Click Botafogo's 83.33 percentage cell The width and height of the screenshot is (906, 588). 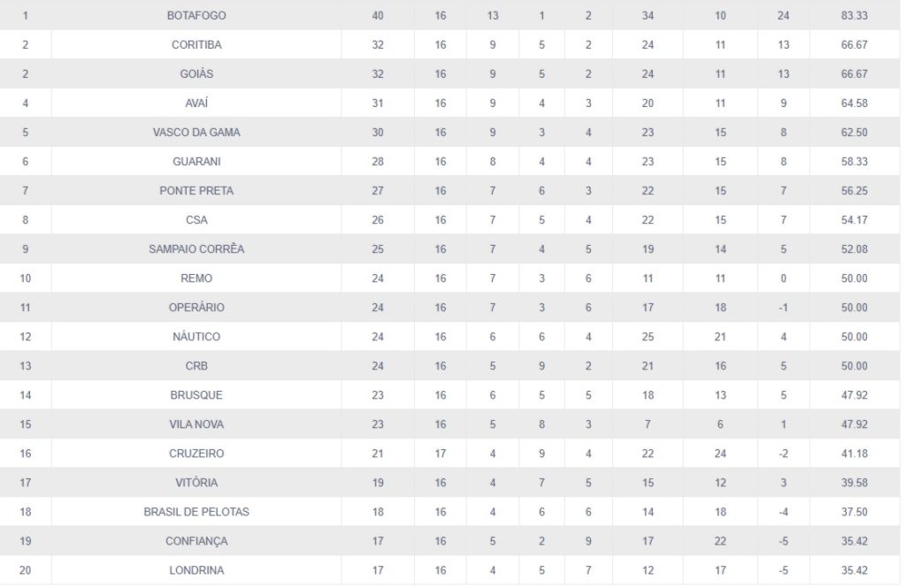coord(854,16)
